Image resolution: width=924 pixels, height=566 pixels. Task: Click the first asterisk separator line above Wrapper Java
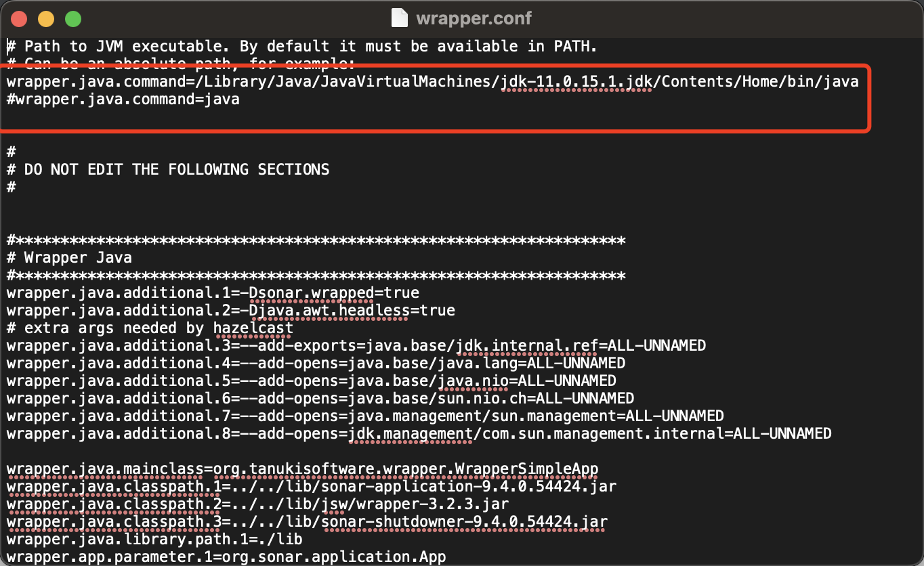point(316,240)
